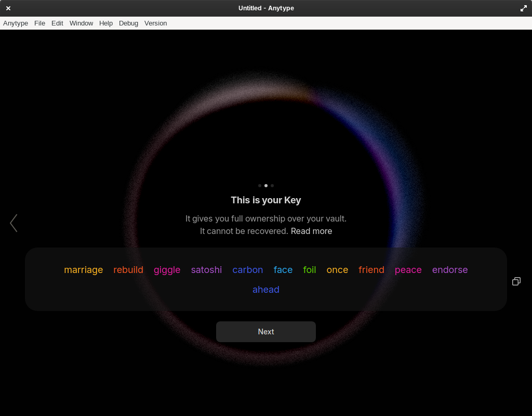532x416 pixels.
Task: Select the word 'ahead' on second row
Action: (x=265, y=290)
